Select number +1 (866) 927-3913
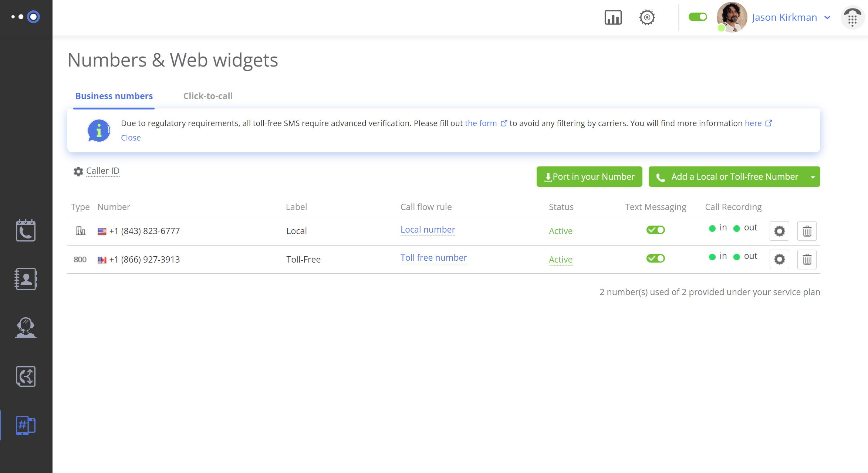Screen dimensions: 868x473 tap(144, 260)
